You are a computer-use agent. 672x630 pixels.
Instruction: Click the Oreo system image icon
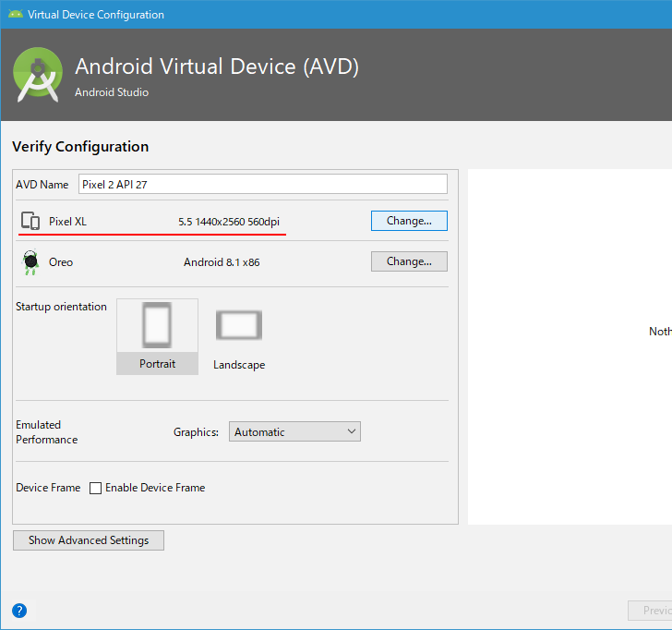point(30,262)
